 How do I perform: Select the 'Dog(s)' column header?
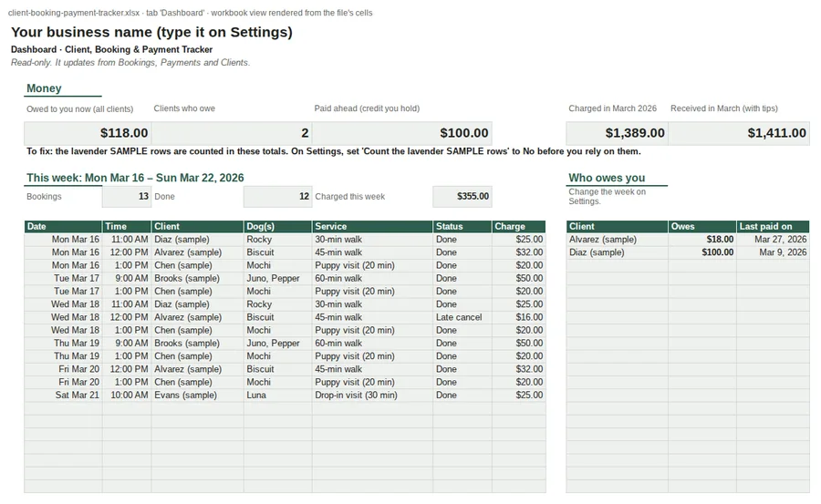coord(277,227)
